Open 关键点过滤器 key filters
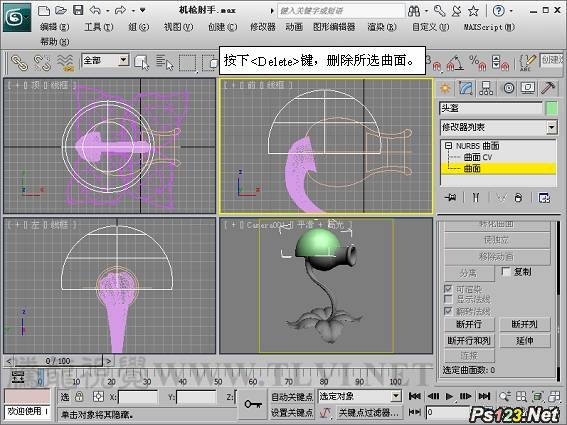The height and width of the screenshot is (425, 567). point(369,412)
